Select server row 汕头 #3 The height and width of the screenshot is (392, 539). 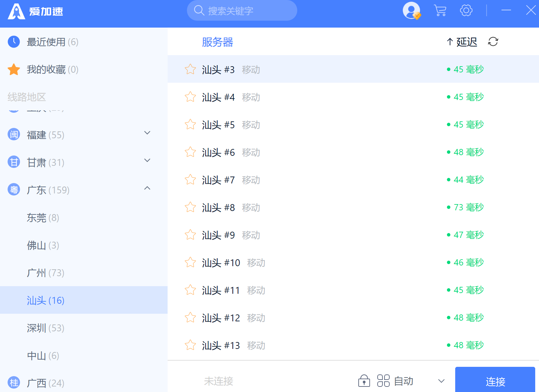point(353,69)
